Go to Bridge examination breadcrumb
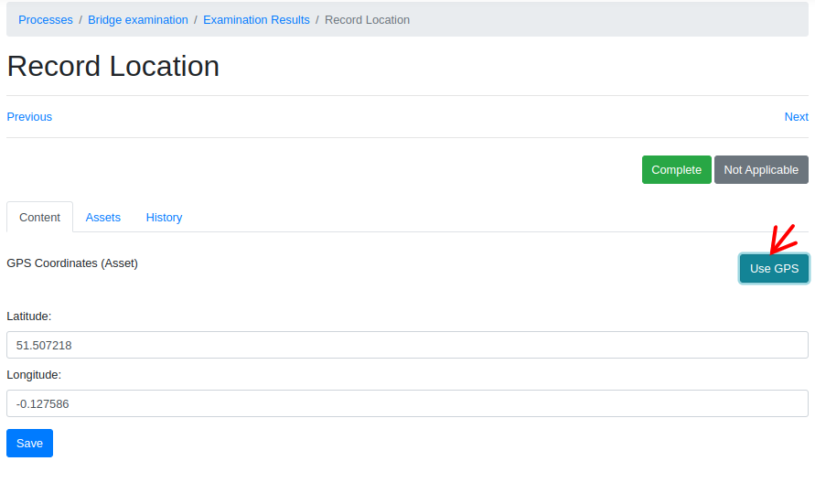The width and height of the screenshot is (815, 504). coord(138,19)
